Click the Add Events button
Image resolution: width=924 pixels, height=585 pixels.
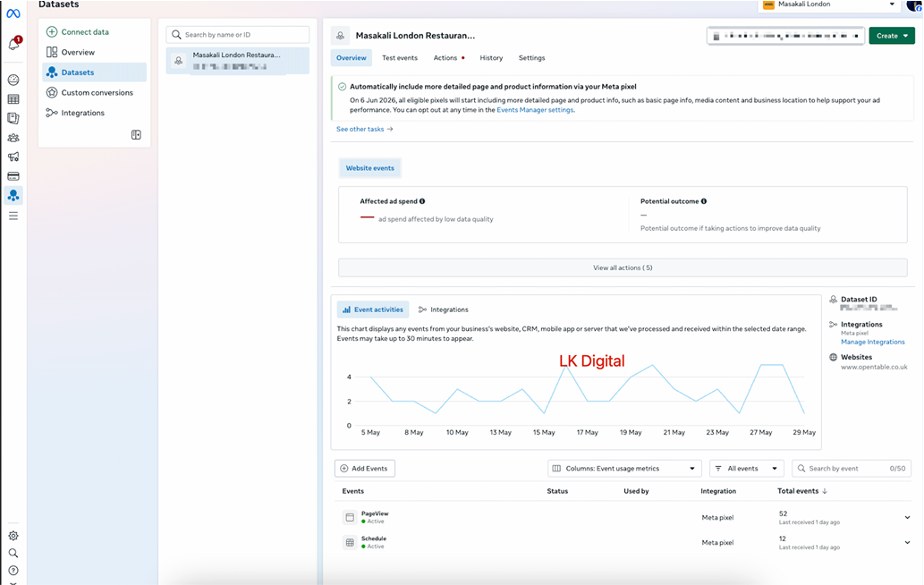(365, 469)
